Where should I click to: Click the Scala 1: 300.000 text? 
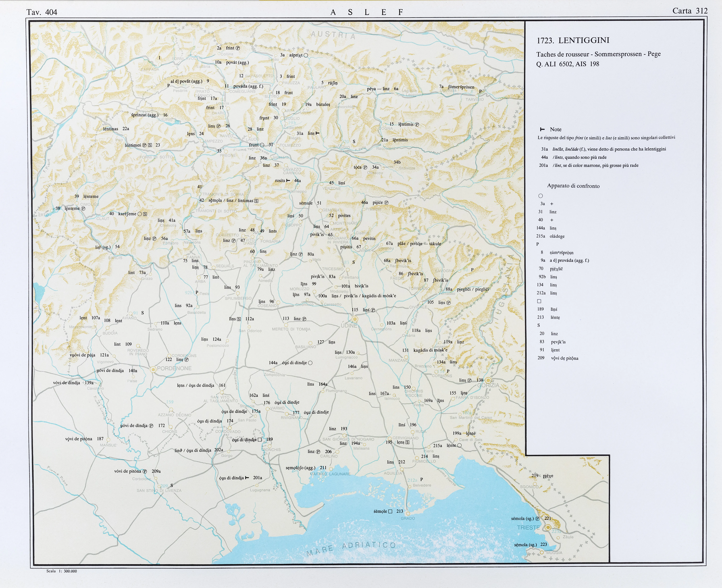tap(62, 571)
